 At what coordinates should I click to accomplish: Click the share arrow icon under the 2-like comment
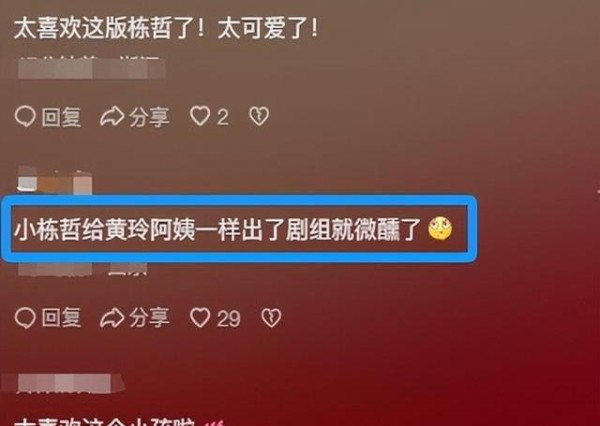click(112, 116)
